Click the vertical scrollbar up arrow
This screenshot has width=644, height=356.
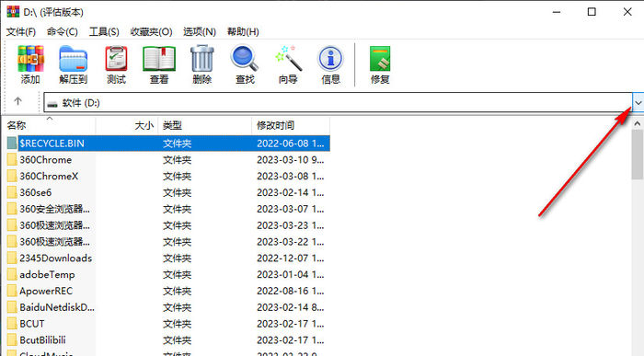[637, 123]
